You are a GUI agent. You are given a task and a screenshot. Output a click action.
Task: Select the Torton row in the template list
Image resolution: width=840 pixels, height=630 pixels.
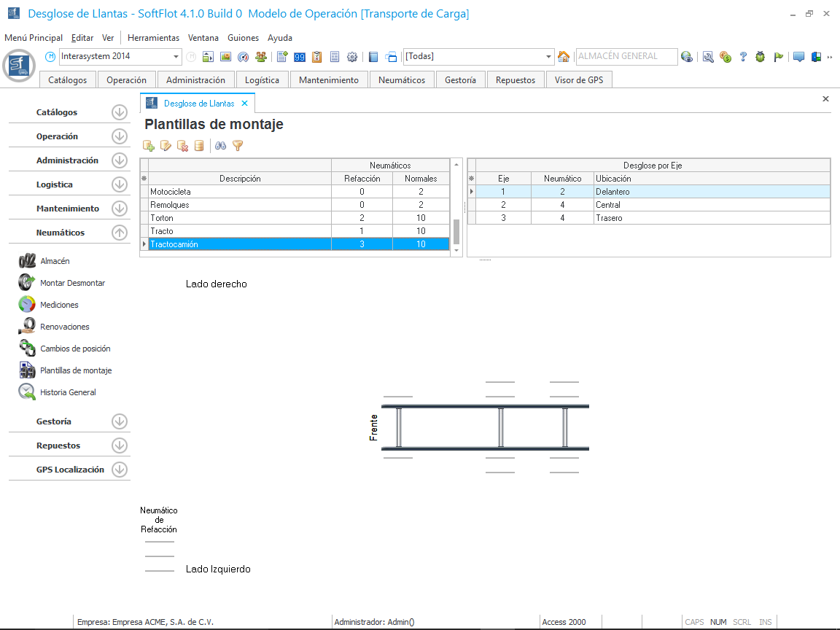coord(239,218)
